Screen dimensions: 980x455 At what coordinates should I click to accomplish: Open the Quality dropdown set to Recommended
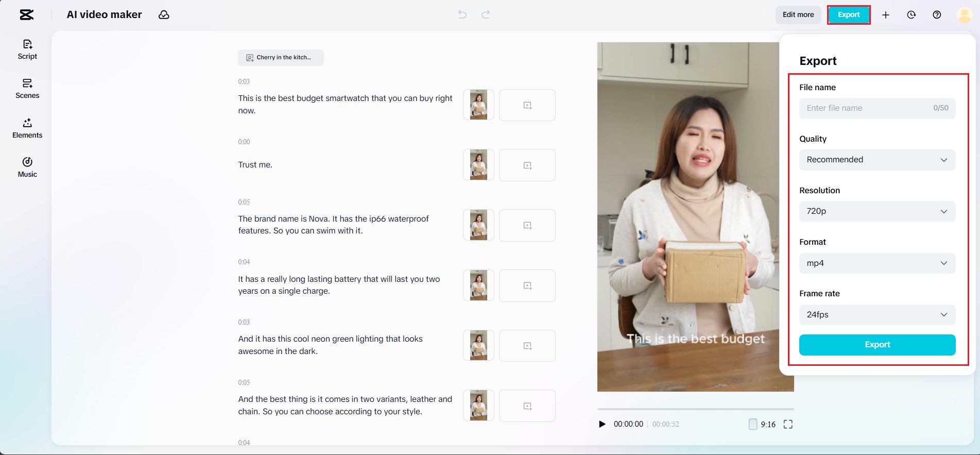(877, 160)
